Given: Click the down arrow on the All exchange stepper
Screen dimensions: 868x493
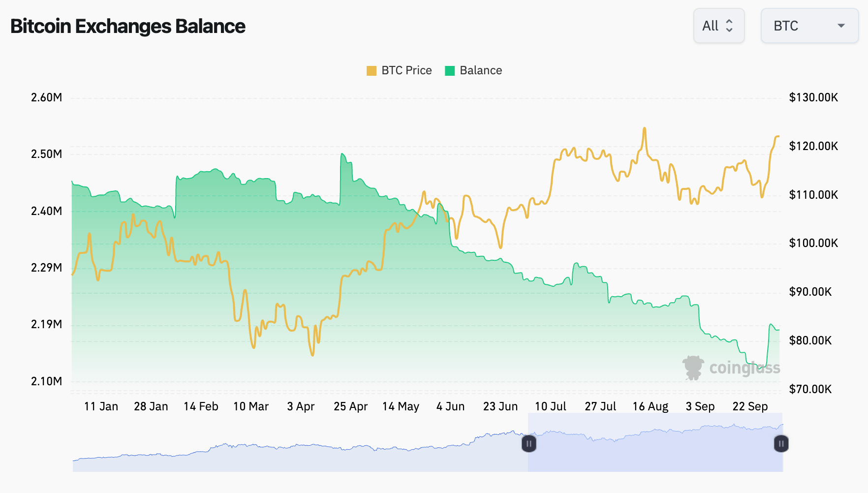Looking at the screenshot, I should pos(730,30).
